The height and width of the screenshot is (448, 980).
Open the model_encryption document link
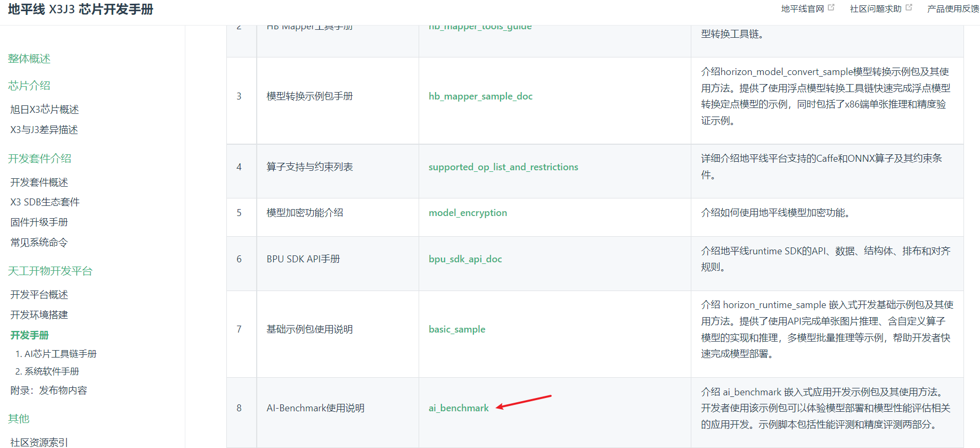pos(467,213)
